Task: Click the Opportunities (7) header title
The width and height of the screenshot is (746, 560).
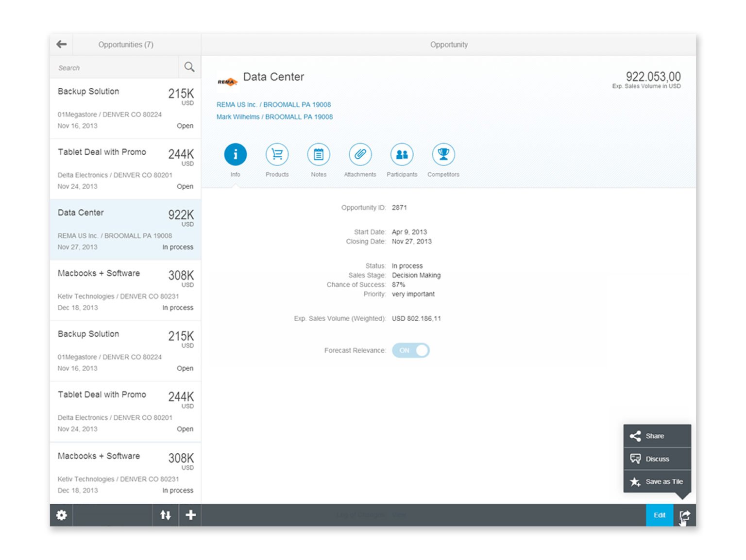Action: coord(126,45)
